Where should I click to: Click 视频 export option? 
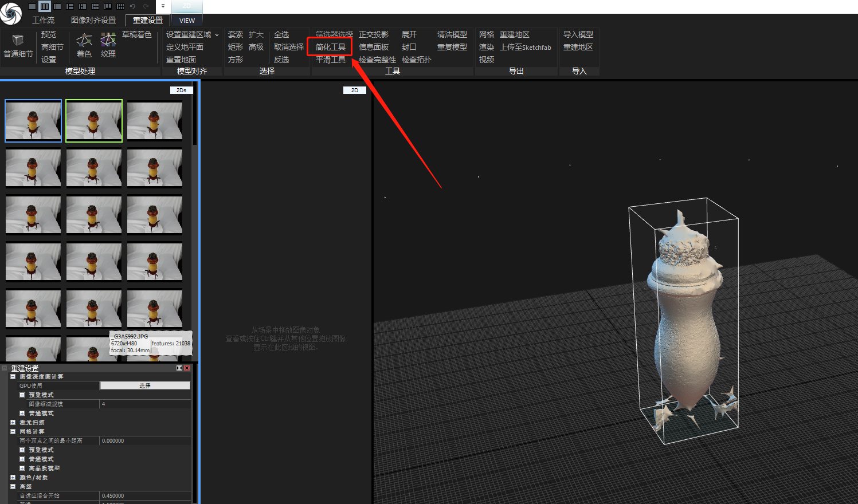pos(487,60)
